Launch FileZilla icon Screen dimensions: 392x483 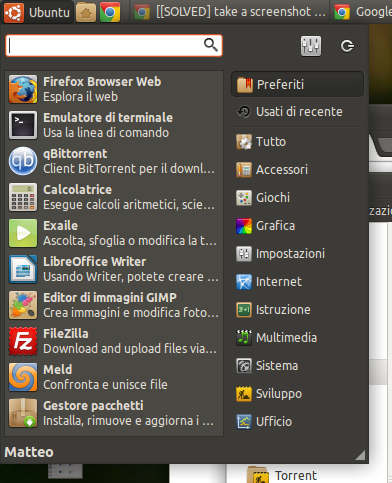[x=23, y=341]
